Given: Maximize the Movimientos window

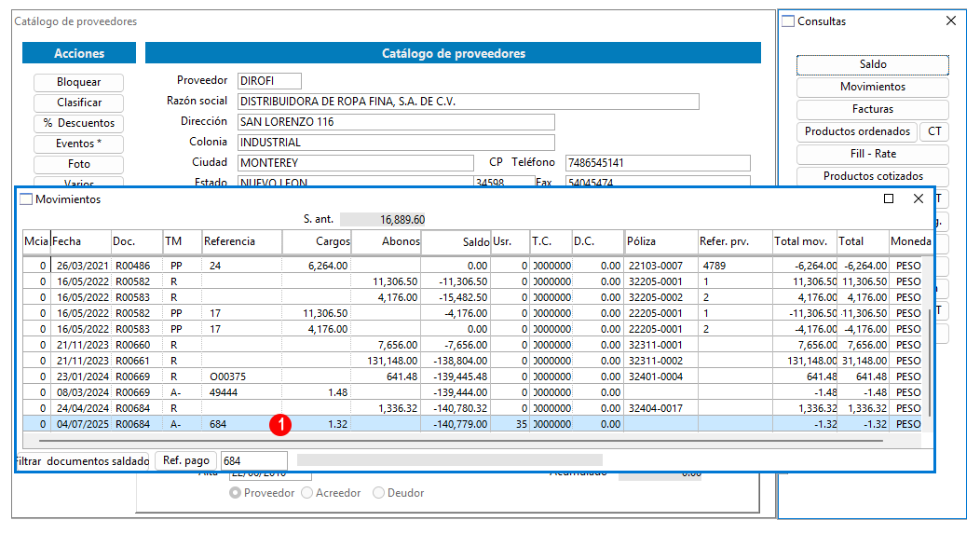Looking at the screenshot, I should pos(888,199).
